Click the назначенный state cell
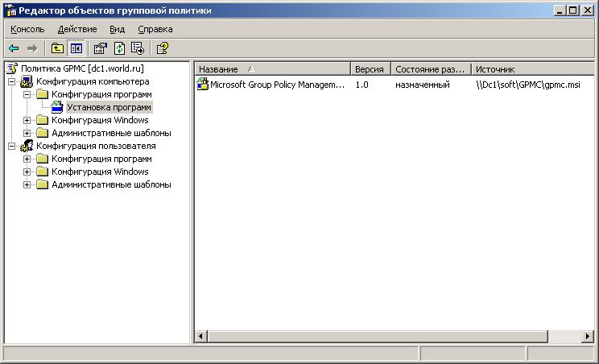Image resolution: width=599 pixels, height=364 pixels. (x=423, y=85)
